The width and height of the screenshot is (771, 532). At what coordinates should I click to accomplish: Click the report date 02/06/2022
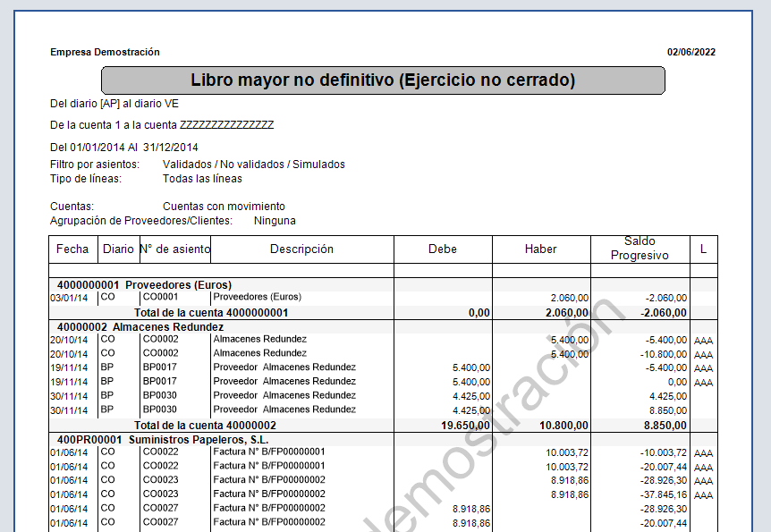tap(691, 52)
